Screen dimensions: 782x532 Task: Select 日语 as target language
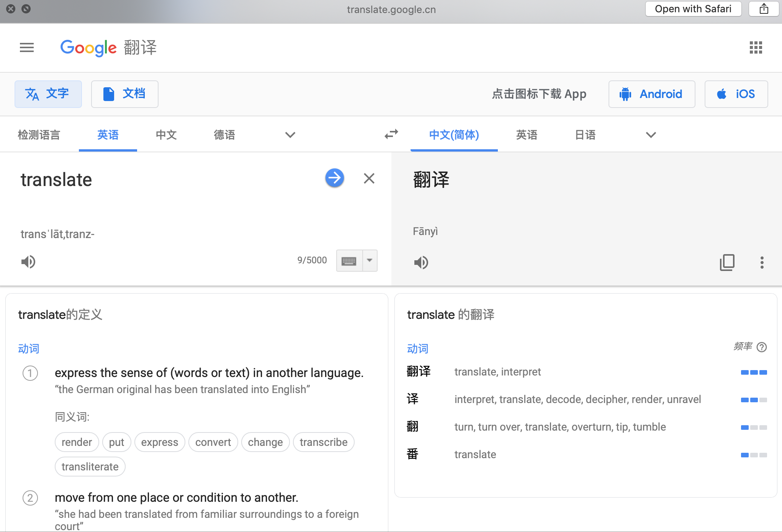click(x=585, y=135)
